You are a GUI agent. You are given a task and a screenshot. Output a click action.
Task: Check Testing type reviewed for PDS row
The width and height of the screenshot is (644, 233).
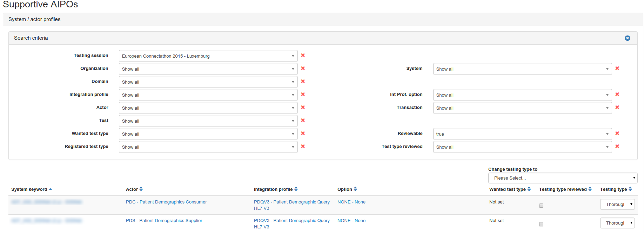(541, 224)
